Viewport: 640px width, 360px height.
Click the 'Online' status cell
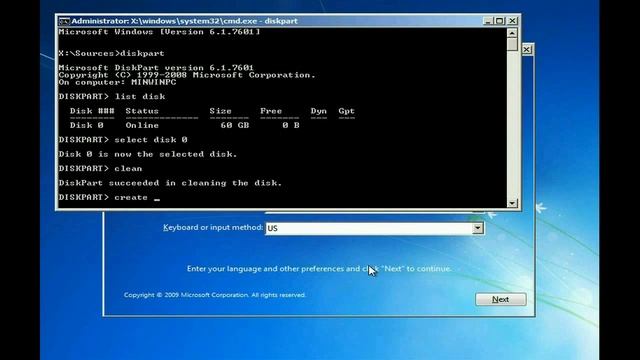[142, 125]
